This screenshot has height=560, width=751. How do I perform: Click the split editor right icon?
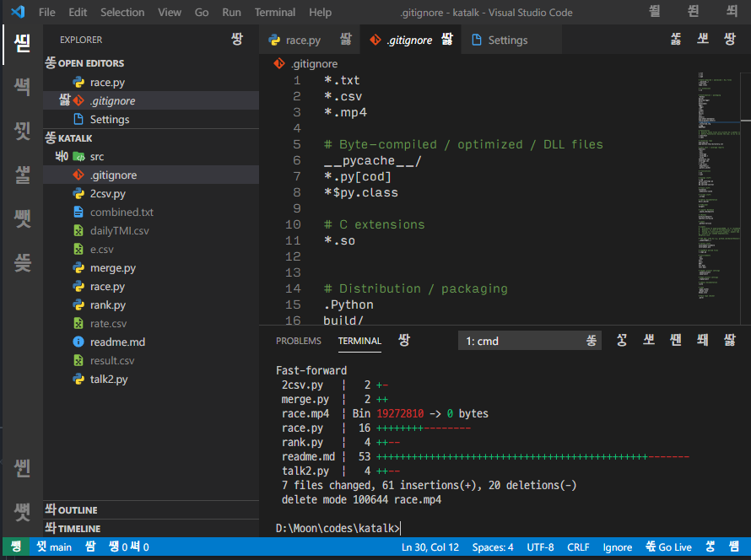pos(703,39)
